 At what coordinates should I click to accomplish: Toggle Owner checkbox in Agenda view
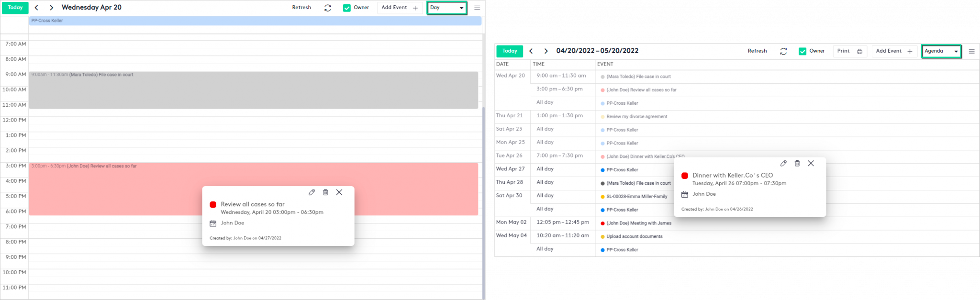[x=802, y=51]
